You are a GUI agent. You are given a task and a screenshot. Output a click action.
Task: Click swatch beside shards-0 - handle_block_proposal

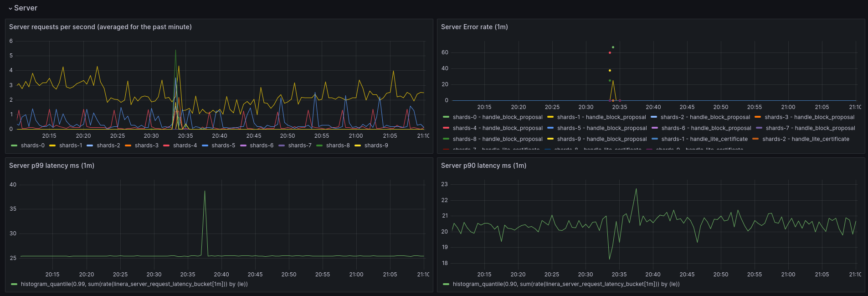coord(446,117)
